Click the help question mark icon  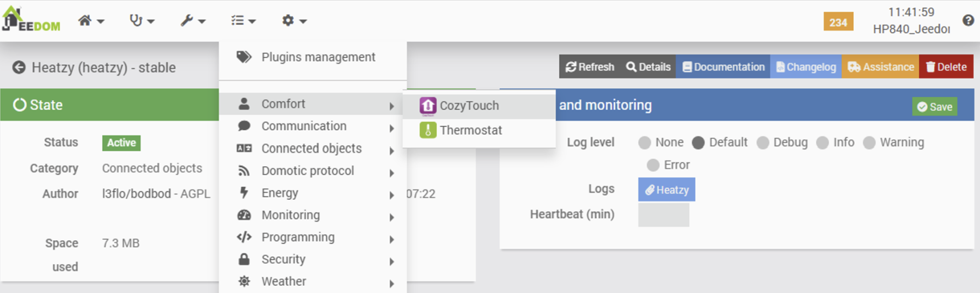click(968, 21)
